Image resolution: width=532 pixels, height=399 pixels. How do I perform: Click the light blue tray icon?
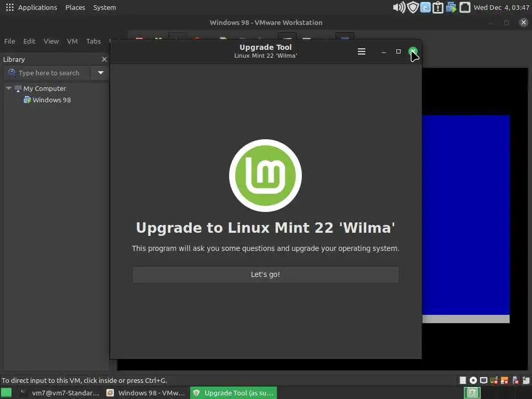(425, 7)
